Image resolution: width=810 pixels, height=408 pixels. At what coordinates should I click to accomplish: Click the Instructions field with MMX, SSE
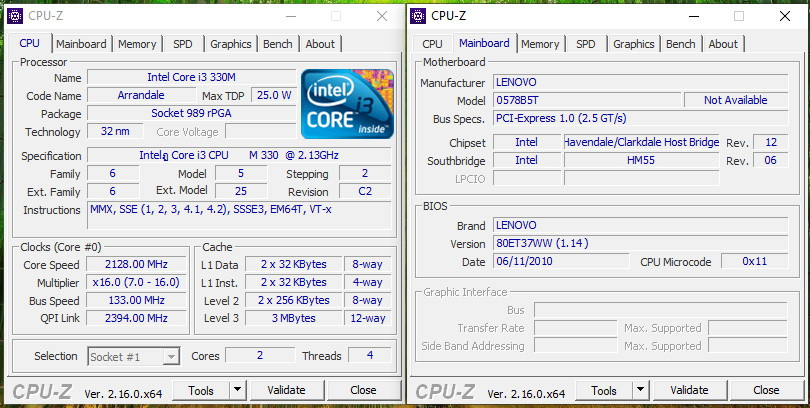[239, 215]
